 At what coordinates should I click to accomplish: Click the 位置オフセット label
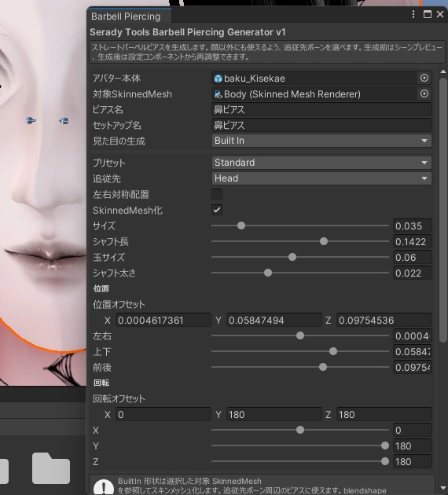coord(119,304)
